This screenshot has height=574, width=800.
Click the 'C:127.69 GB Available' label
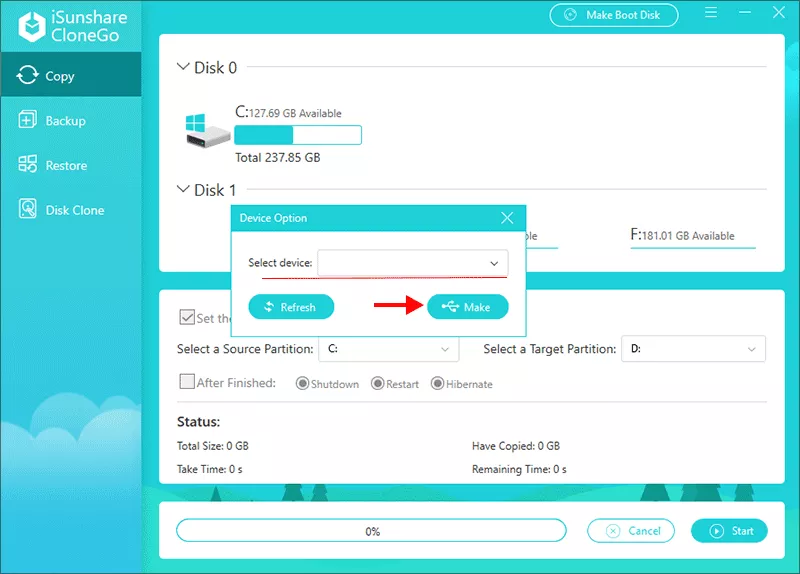click(x=288, y=112)
